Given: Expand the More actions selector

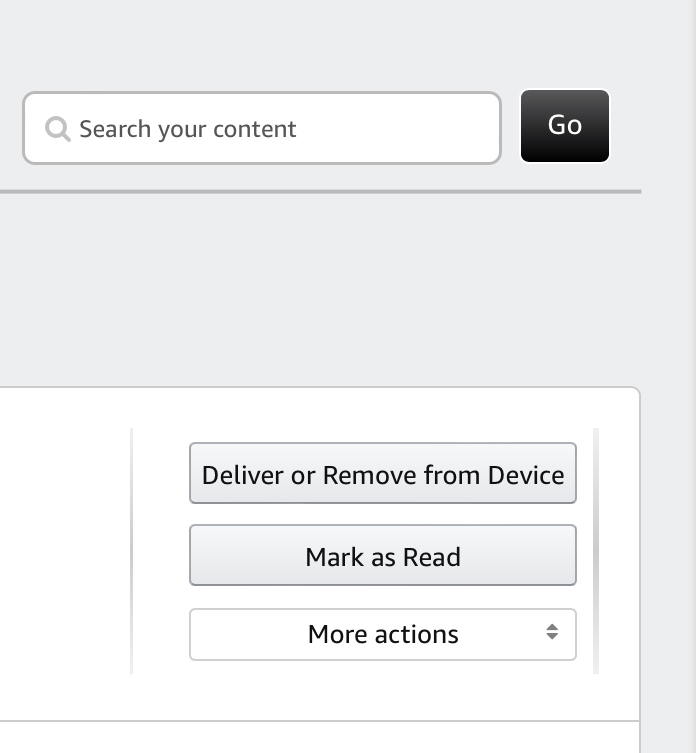Looking at the screenshot, I should tap(383, 634).
